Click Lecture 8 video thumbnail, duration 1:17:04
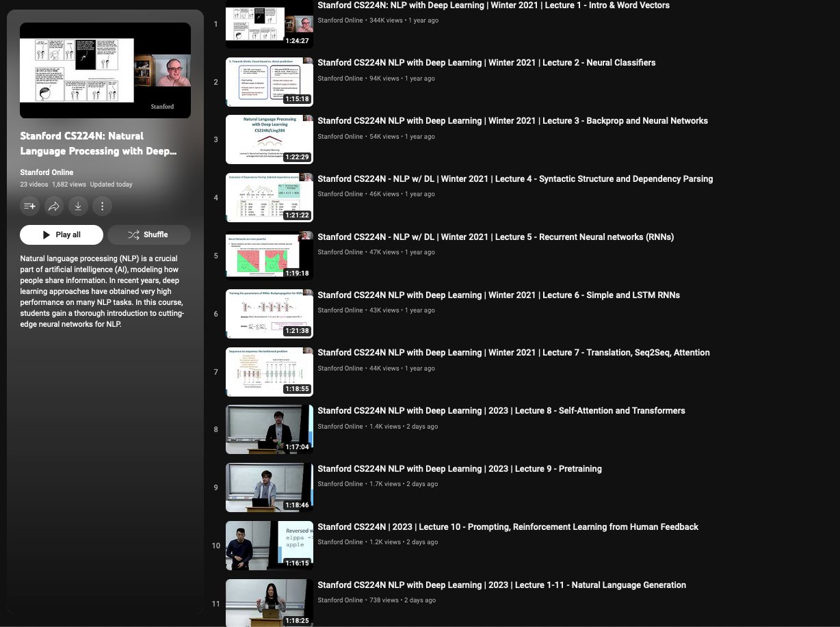Image resolution: width=840 pixels, height=627 pixels. tap(270, 429)
